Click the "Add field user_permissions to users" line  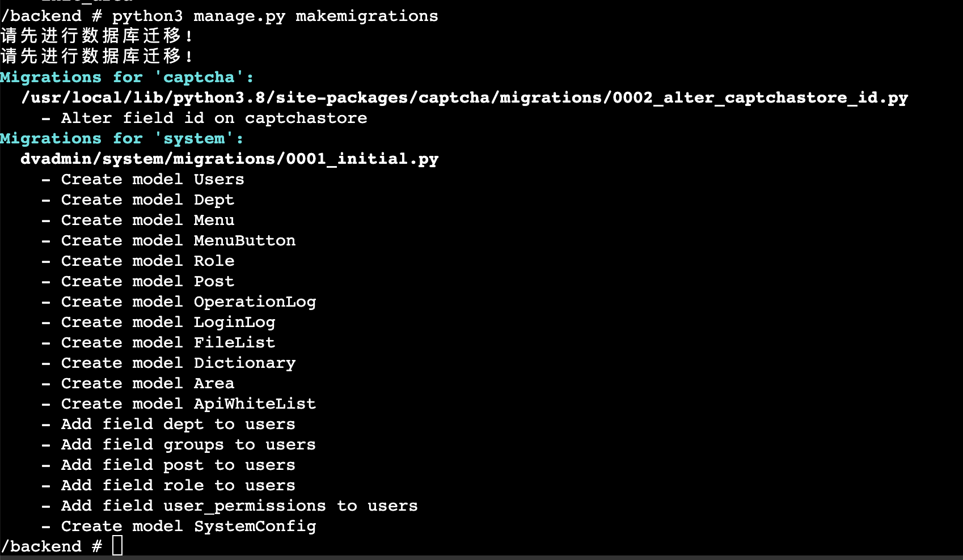(x=230, y=506)
